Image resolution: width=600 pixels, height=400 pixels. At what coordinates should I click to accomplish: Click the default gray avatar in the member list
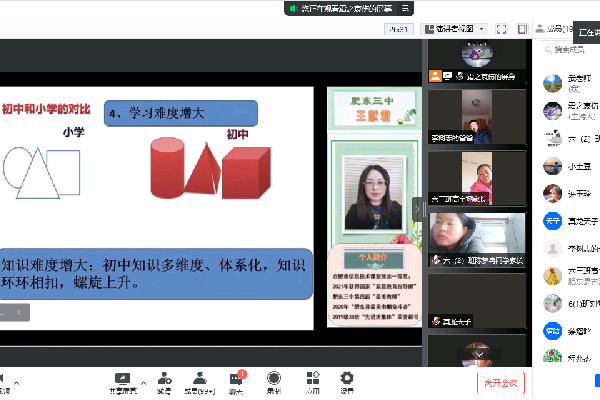553,249
